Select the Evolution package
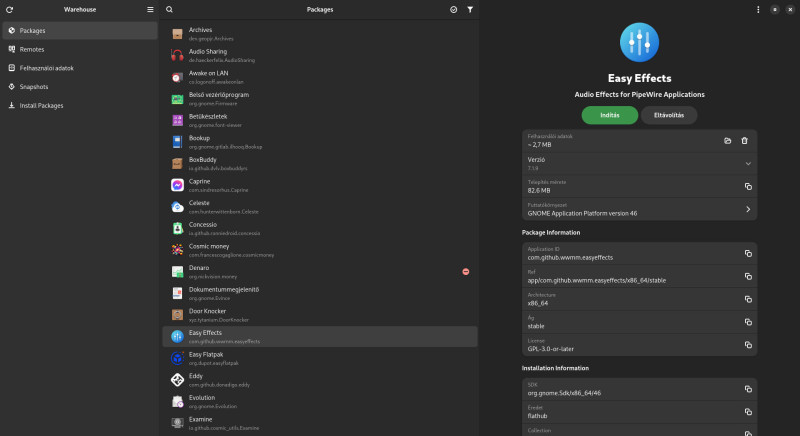The image size is (800, 436). pyautogui.click(x=320, y=401)
